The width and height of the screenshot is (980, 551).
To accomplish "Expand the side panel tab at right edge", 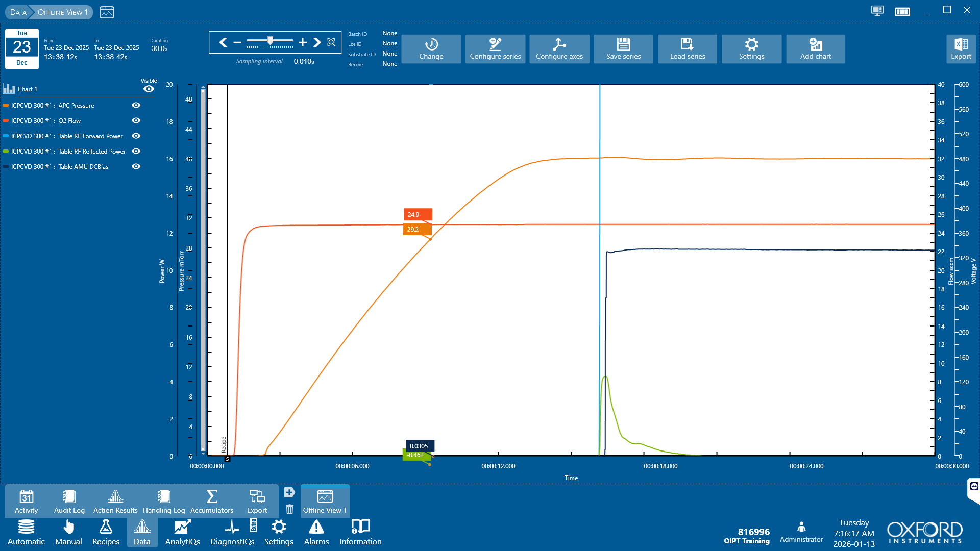I will 974,486.
